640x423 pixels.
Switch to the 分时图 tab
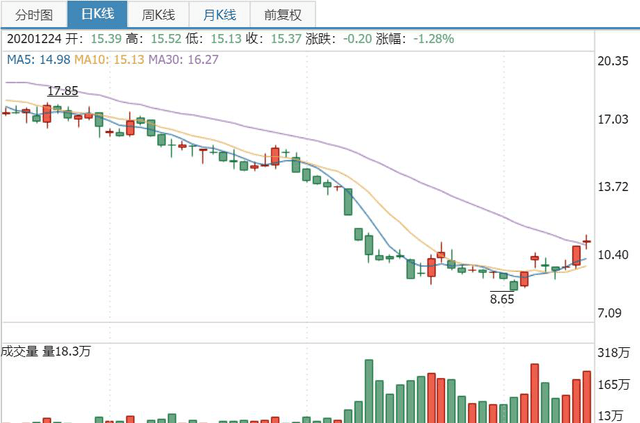point(34,14)
